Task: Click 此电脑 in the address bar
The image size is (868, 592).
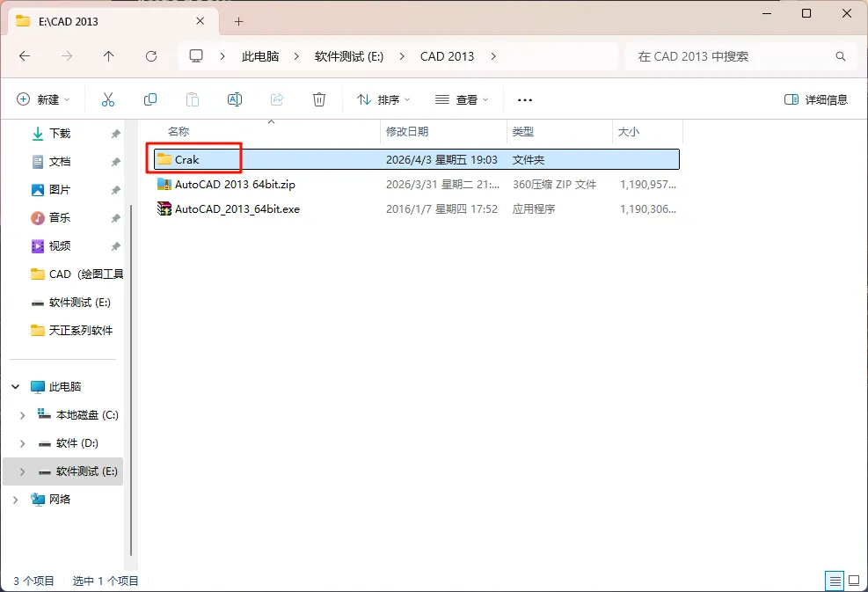Action: (260, 56)
